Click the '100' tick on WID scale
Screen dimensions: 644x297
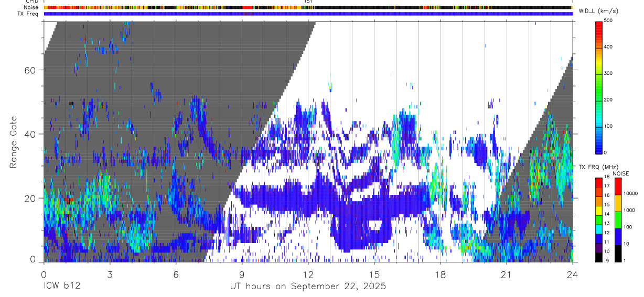pyautogui.click(x=608, y=126)
